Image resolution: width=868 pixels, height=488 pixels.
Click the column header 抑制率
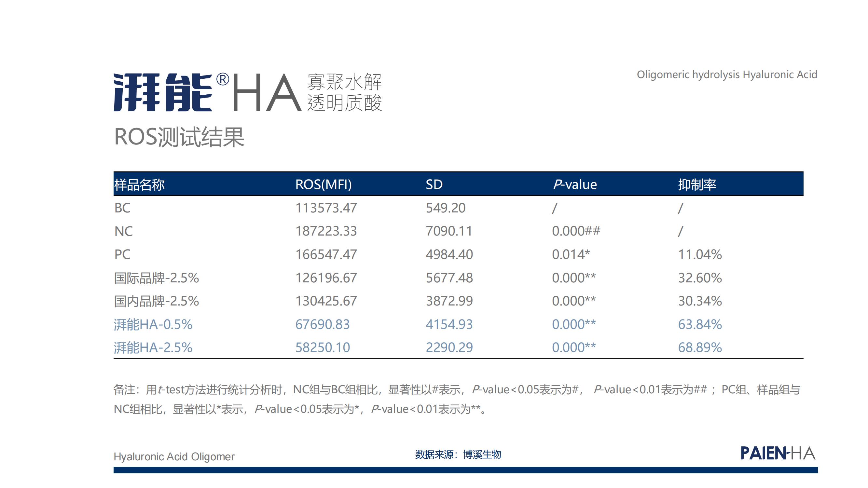(x=697, y=184)
